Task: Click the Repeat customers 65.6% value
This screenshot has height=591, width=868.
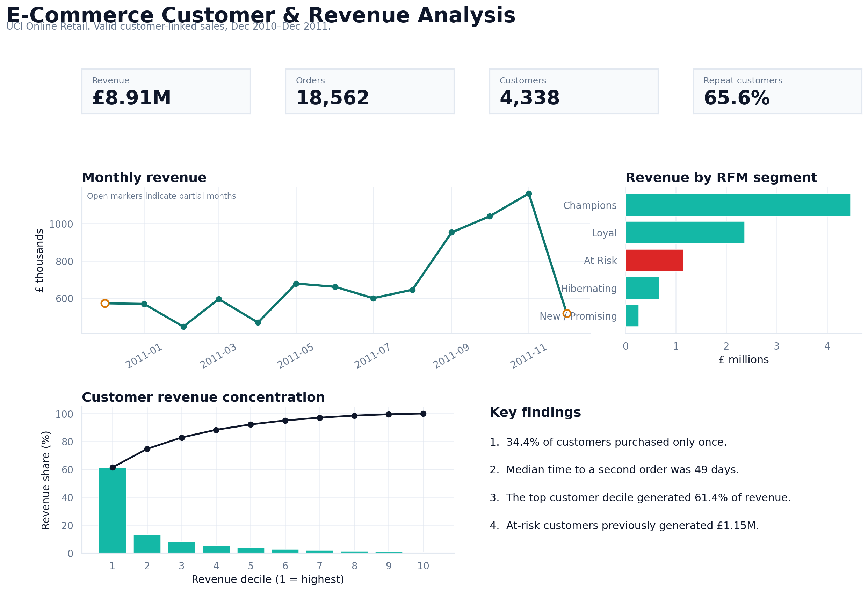Action: pyautogui.click(x=737, y=98)
